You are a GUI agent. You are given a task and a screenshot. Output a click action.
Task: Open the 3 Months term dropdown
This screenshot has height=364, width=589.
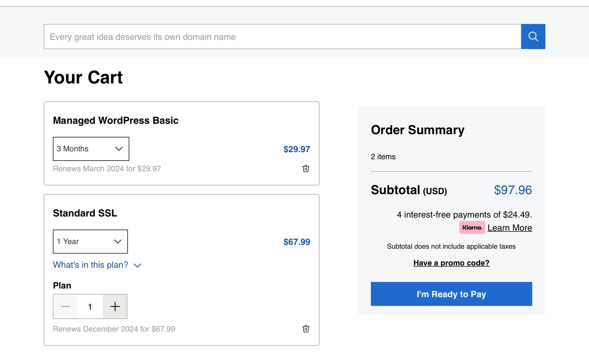coord(91,149)
